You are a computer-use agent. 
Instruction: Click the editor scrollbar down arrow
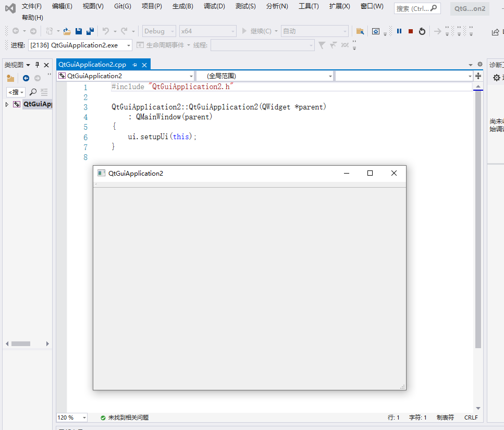tap(478, 408)
